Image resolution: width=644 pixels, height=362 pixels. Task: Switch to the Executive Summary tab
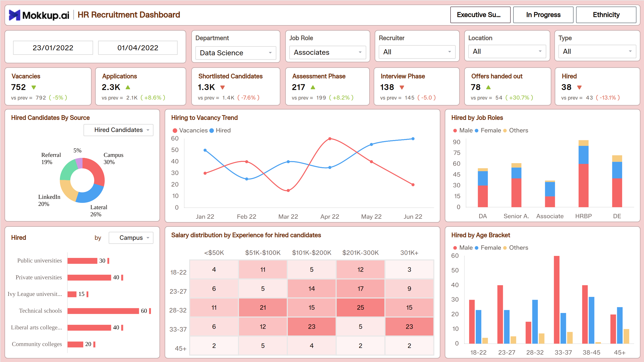point(480,15)
